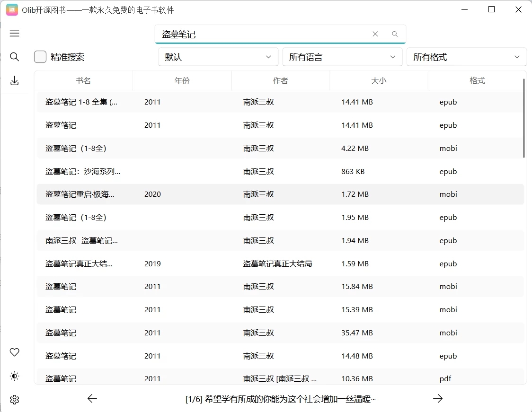
Task: Select the search icon in the left sidebar
Action: 14,57
